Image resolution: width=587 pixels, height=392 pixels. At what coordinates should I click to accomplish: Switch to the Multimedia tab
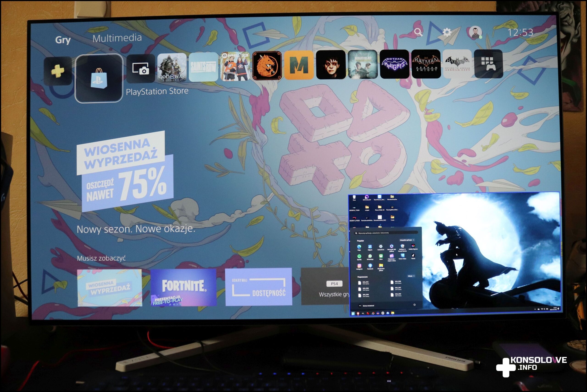[117, 38]
